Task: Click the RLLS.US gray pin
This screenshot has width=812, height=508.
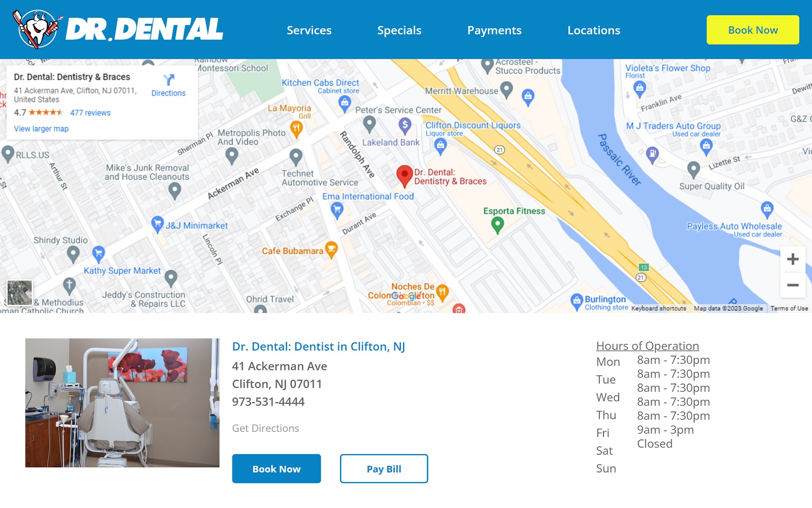Action: point(8,154)
